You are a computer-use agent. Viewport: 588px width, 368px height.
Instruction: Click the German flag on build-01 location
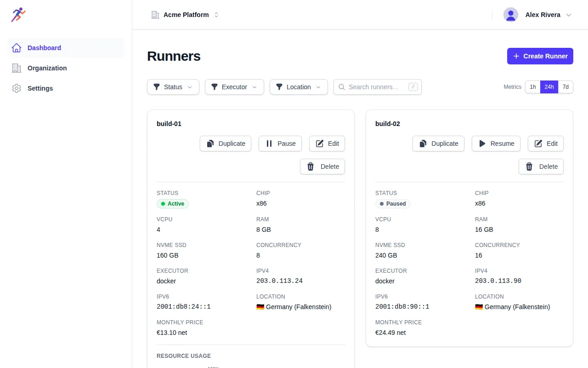point(260,307)
